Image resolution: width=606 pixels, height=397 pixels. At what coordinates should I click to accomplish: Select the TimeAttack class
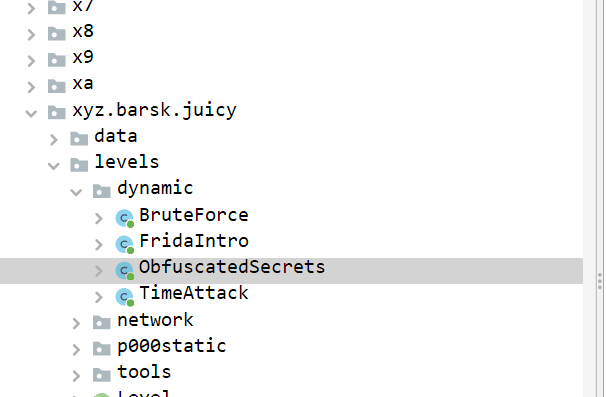[194, 293]
